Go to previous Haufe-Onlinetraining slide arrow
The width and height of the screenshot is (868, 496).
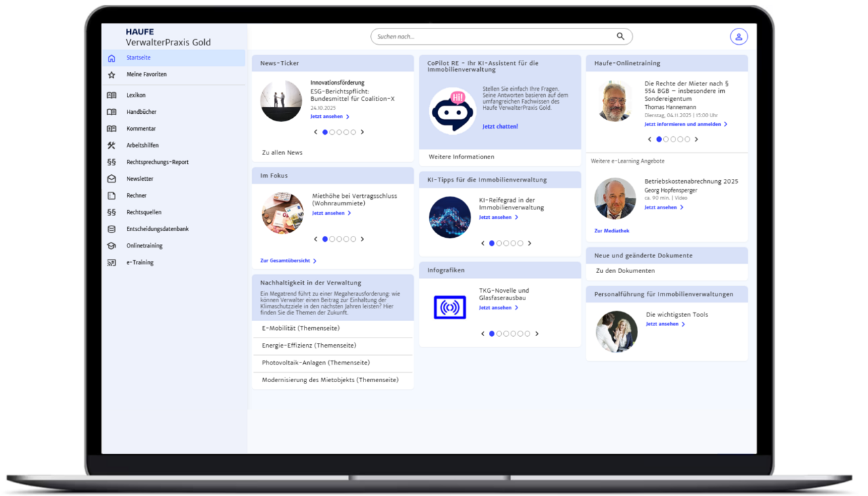(x=650, y=140)
